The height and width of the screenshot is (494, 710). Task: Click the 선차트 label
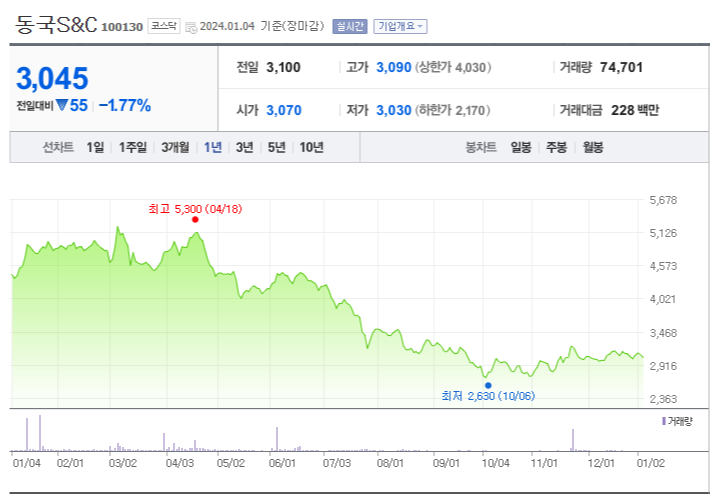[58, 147]
